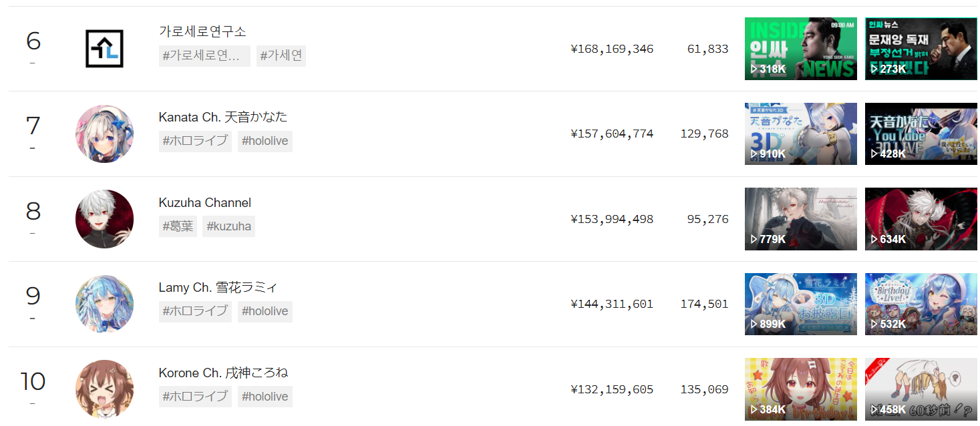Click the #kuzuha tag
Image resolution: width=980 pixels, height=426 pixels.
click(228, 226)
